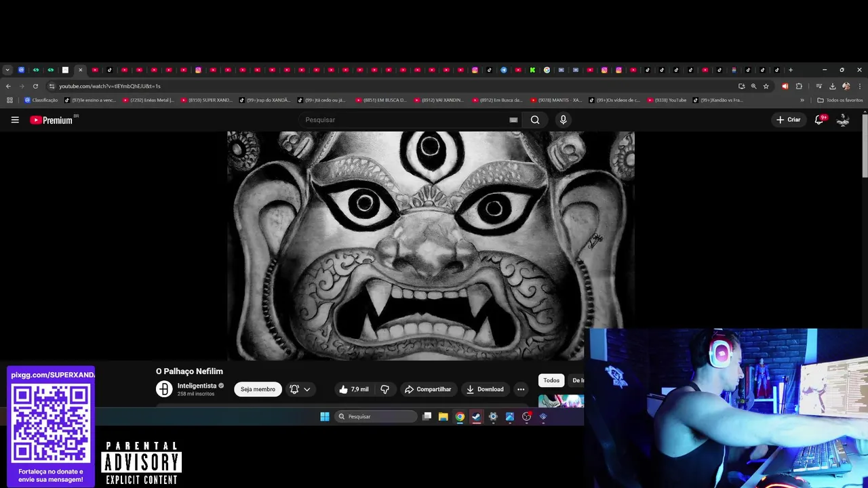The image size is (868, 488).
Task: Open Chrome profile avatar in toolbar
Action: click(x=846, y=86)
